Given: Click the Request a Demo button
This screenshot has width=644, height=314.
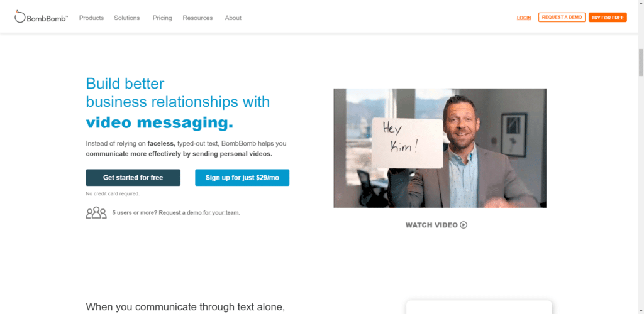Looking at the screenshot, I should [x=562, y=17].
